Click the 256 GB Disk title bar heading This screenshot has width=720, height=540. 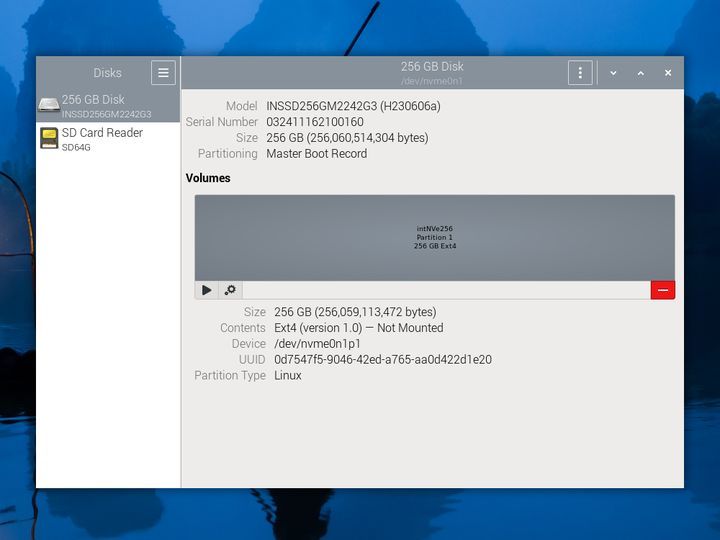[432, 67]
